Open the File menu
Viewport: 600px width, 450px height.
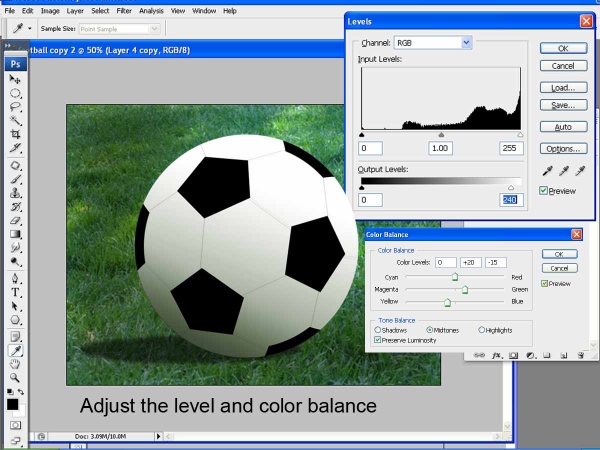(10, 11)
